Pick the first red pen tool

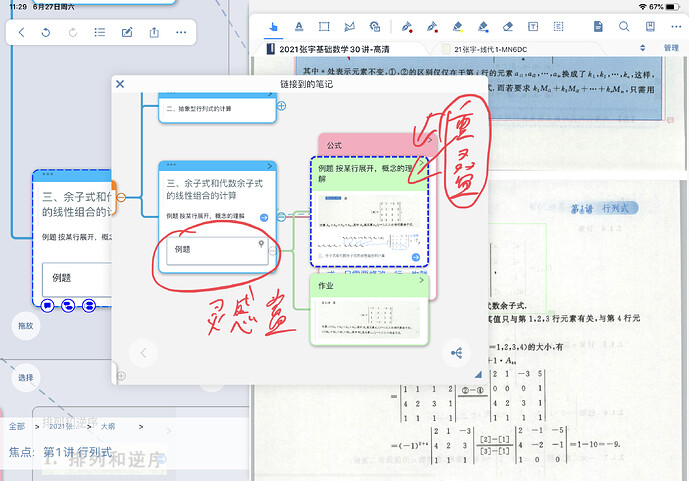[x=407, y=27]
